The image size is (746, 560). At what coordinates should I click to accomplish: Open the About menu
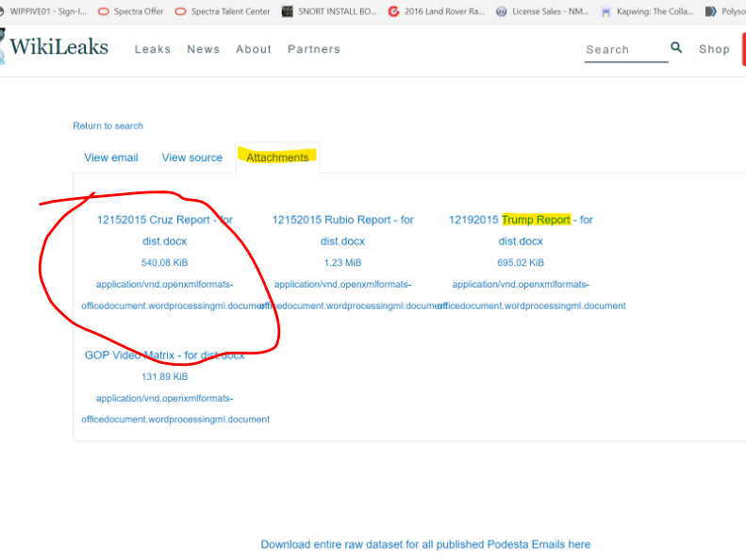[254, 49]
